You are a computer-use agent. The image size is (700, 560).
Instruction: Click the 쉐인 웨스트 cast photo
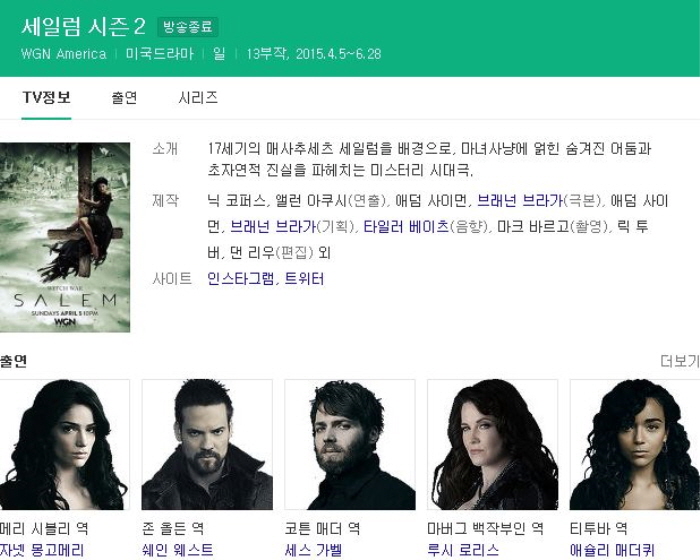click(x=207, y=445)
